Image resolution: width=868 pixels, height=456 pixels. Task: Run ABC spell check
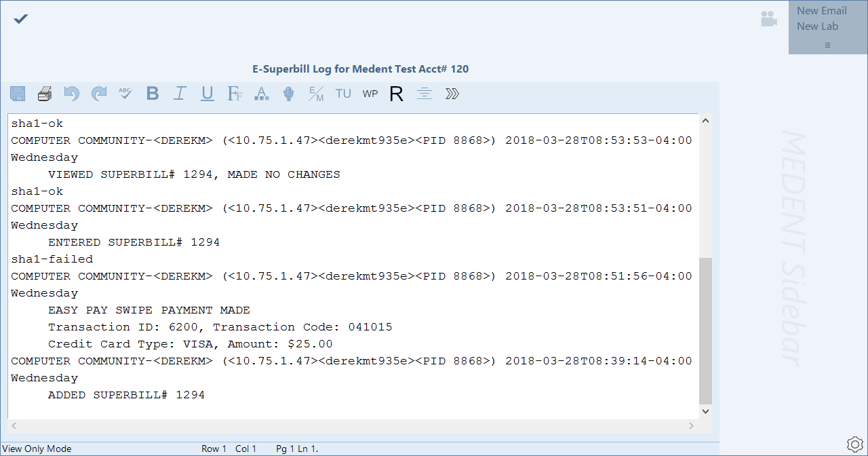click(125, 94)
